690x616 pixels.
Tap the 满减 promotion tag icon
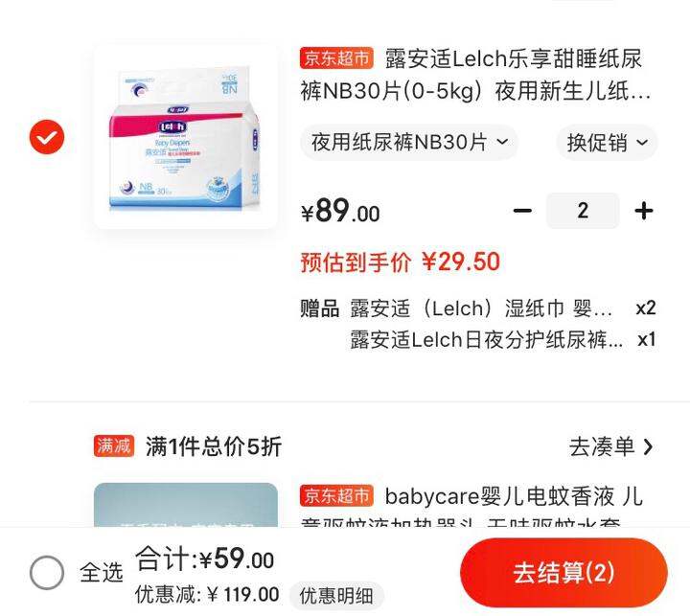[x=113, y=446]
